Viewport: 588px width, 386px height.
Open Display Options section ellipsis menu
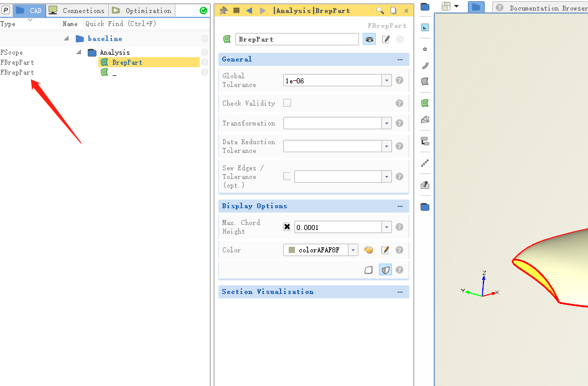[x=400, y=206]
